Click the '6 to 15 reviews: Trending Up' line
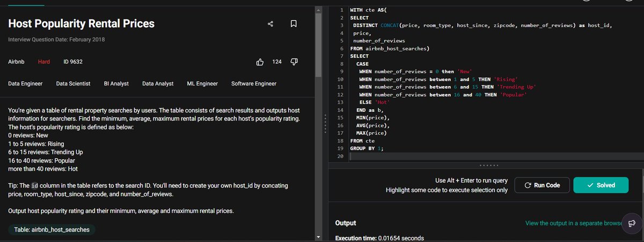The width and height of the screenshot is (644, 242). 45,152
